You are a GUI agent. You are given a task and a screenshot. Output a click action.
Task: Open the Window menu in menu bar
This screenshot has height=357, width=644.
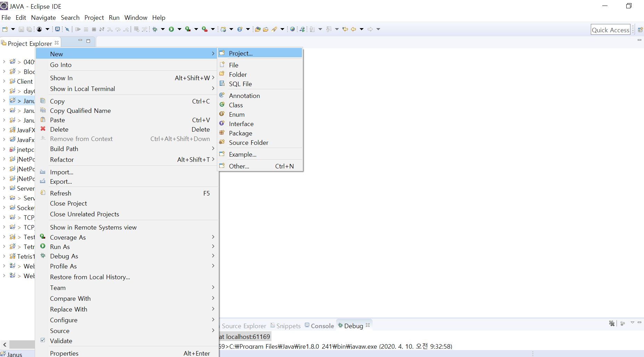136,17
